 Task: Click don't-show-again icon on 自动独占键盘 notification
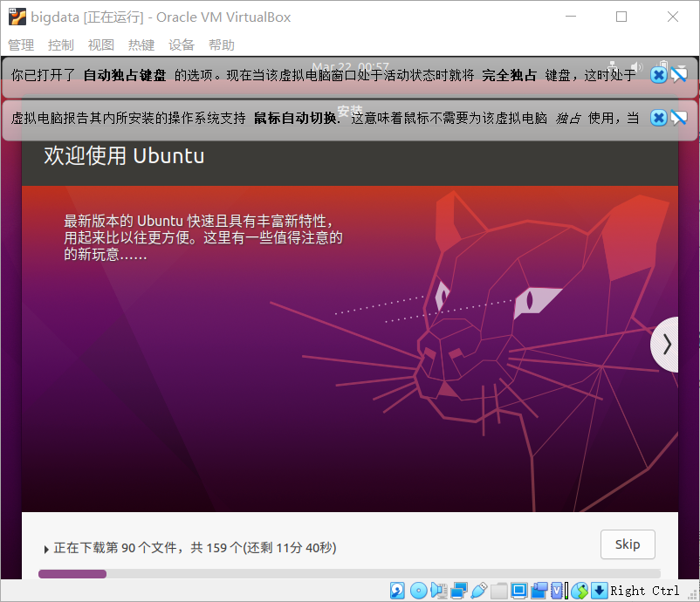pyautogui.click(x=678, y=75)
